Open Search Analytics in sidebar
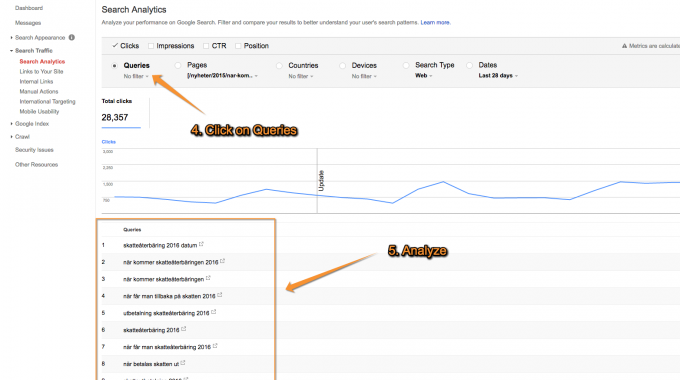Screen dimensions: 680x380 tap(42, 62)
